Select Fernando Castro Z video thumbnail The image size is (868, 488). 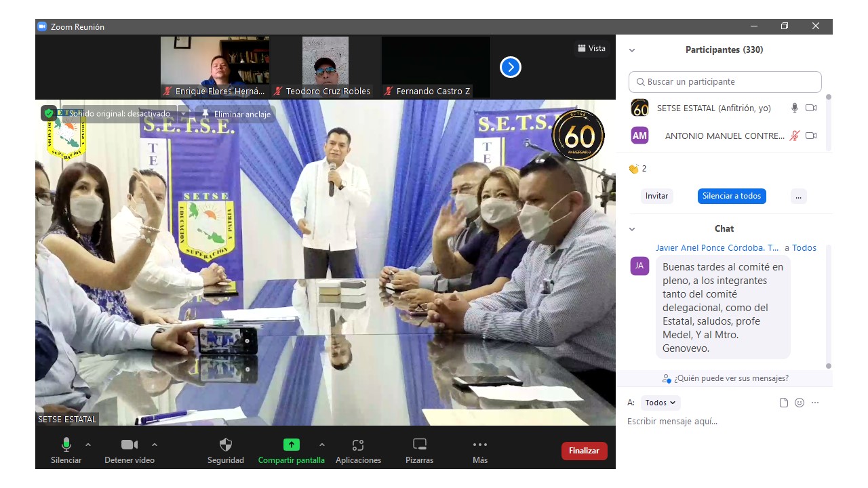[436, 67]
